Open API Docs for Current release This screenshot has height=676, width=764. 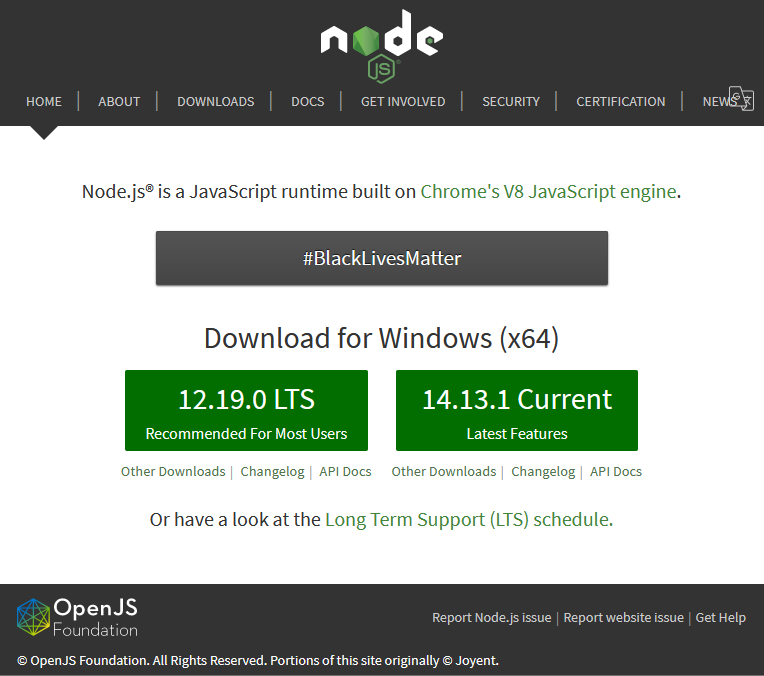point(616,471)
